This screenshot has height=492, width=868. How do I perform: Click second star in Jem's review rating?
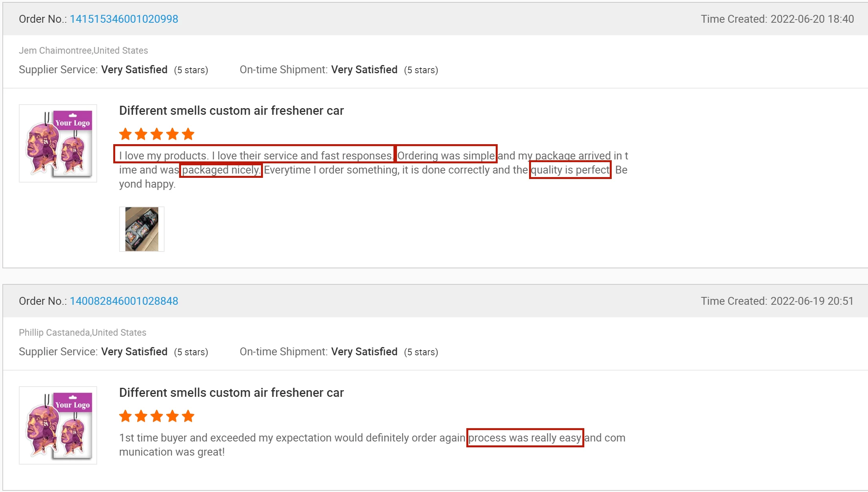[141, 134]
